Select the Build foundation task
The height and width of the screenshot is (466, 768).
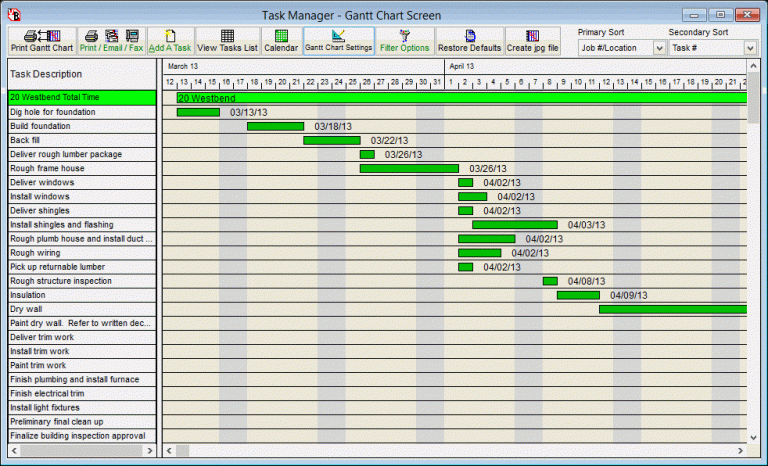pyautogui.click(x=82, y=126)
